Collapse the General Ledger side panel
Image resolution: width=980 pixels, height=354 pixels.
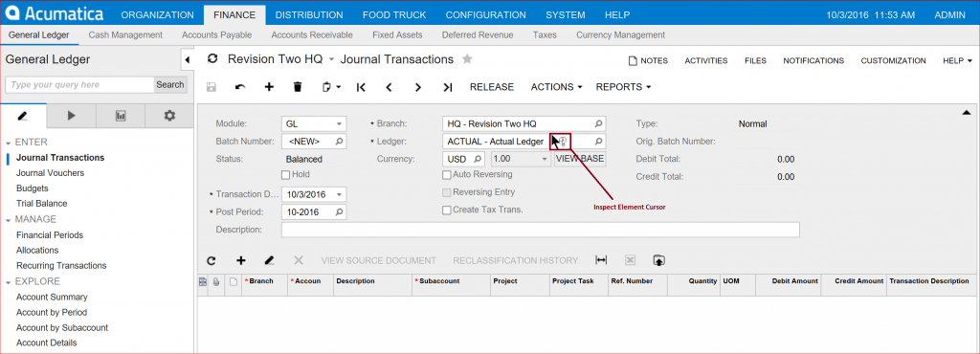click(187, 60)
